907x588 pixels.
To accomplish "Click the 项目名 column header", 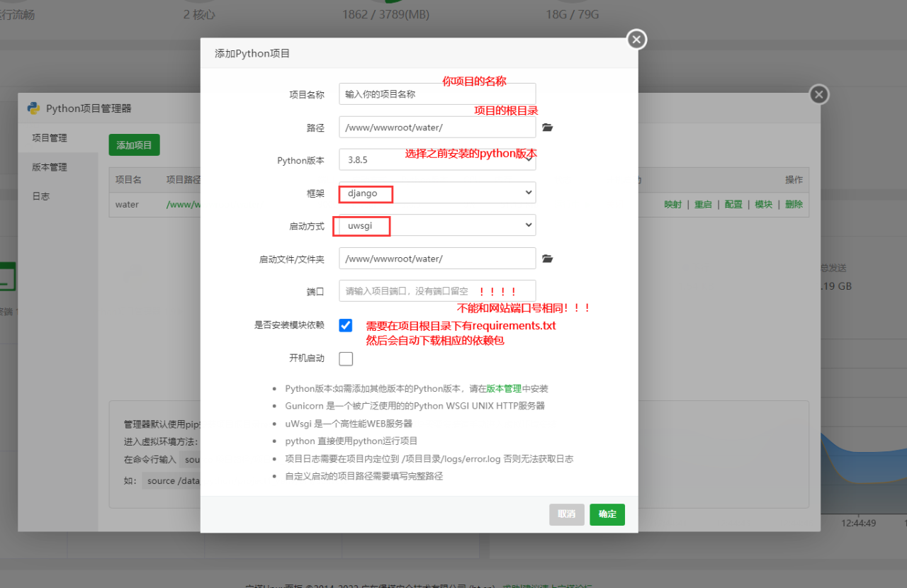I will (129, 180).
